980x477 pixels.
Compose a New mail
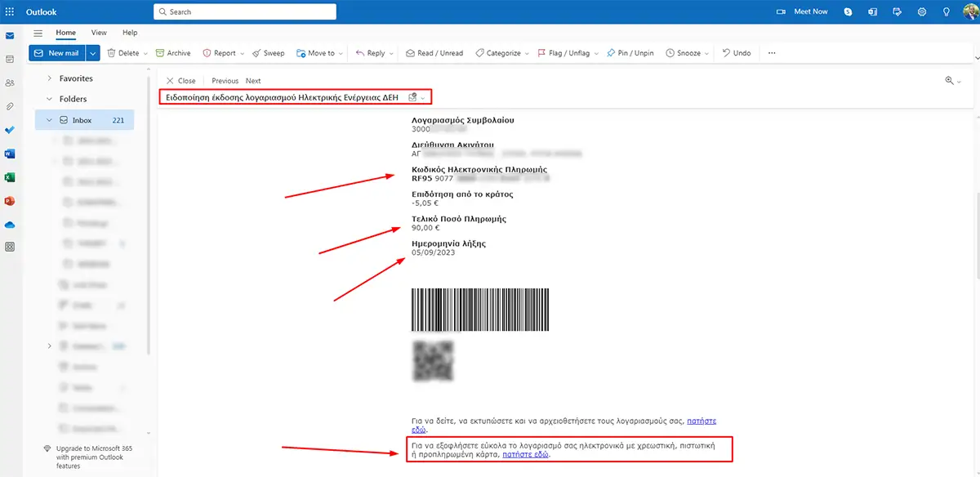pyautogui.click(x=57, y=53)
